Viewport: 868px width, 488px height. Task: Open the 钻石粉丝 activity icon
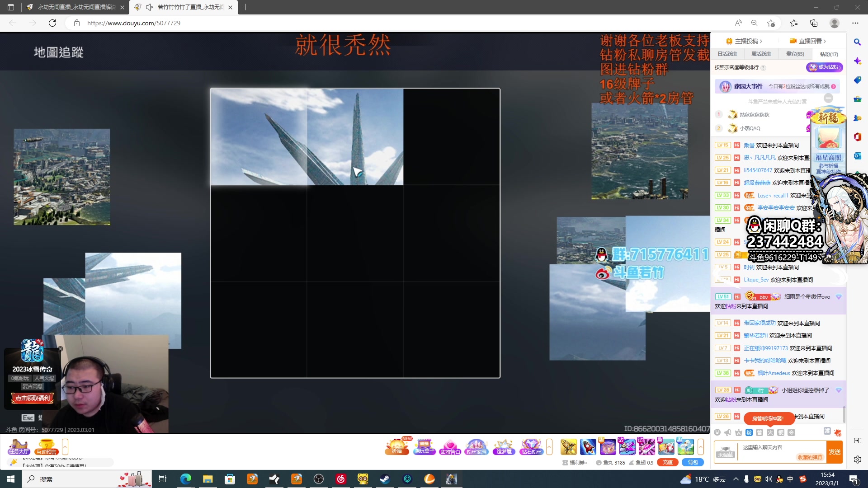(x=531, y=447)
